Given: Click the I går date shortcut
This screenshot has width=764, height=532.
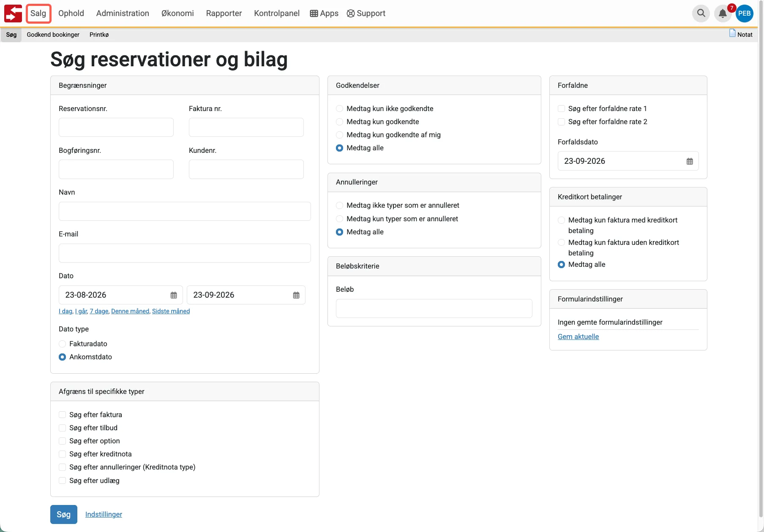Looking at the screenshot, I should coord(81,312).
